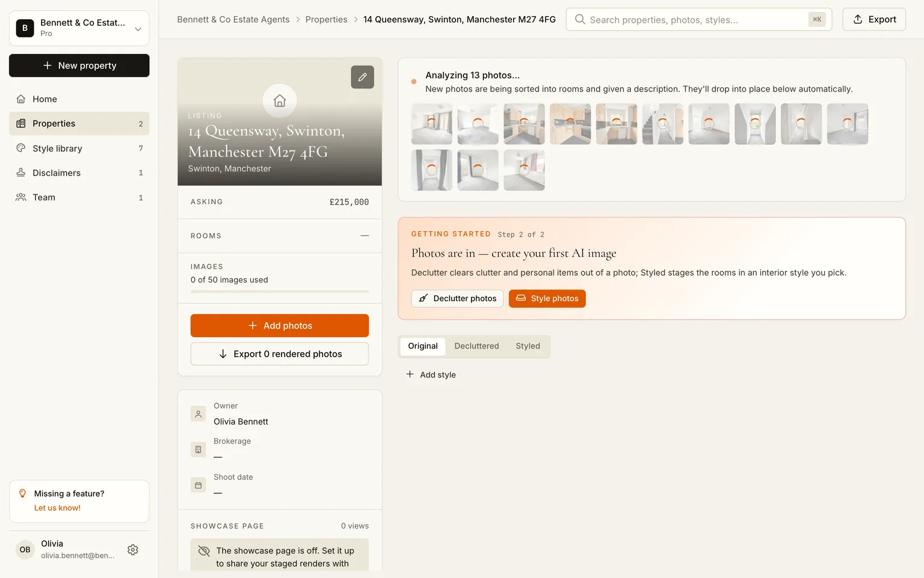
Task: Click the Shoot date calendar icon
Action: pos(198,485)
